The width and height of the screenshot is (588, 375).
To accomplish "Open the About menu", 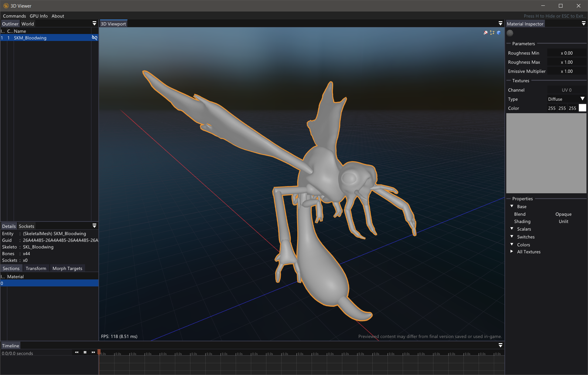I will click(x=58, y=16).
